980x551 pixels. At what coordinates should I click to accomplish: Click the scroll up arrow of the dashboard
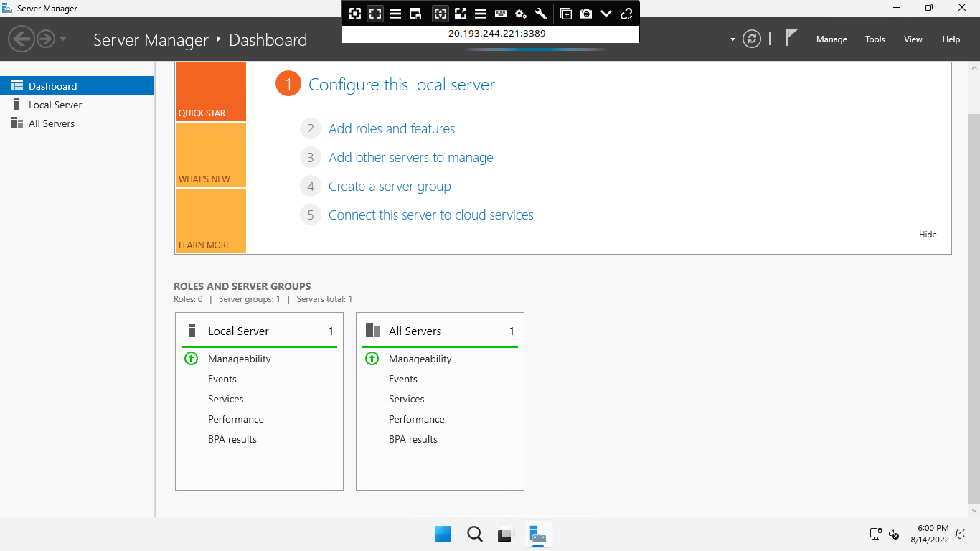pyautogui.click(x=974, y=67)
